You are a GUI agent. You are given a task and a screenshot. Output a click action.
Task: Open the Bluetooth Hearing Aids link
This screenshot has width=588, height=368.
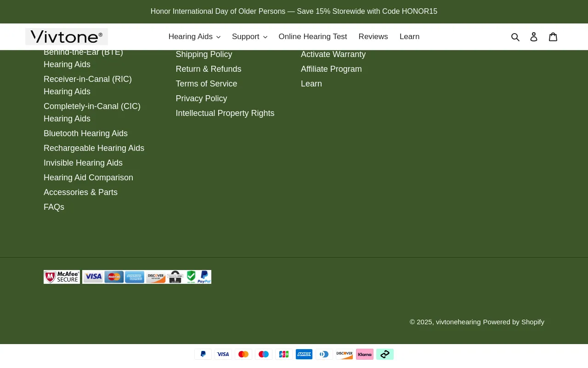[85, 133]
